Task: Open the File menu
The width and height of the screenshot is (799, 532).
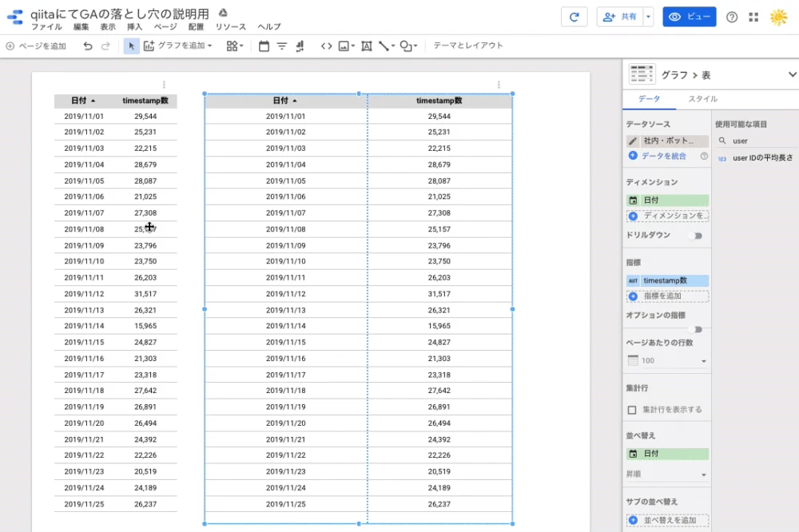Action: (46, 26)
